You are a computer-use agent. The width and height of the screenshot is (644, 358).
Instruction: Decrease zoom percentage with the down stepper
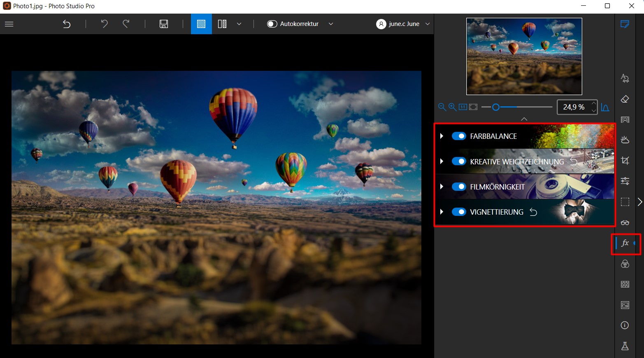coord(593,110)
